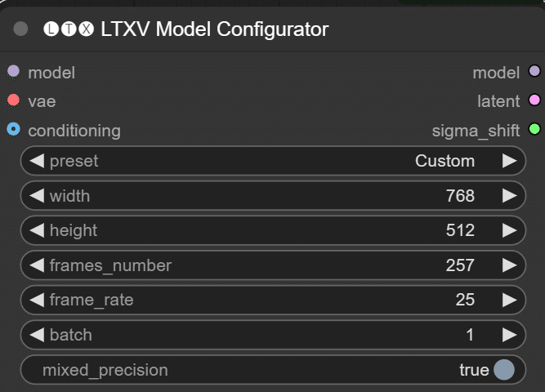545x392 pixels.
Task: Click the purple model output socket
Action: (534, 71)
